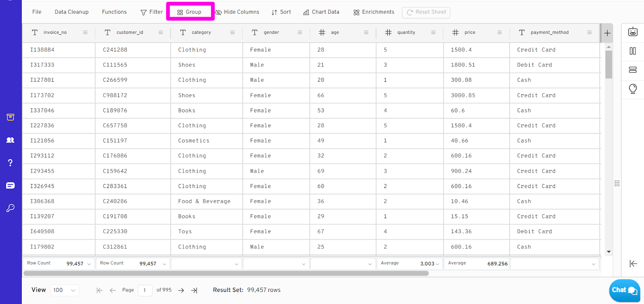644x304 pixels.
Task: Click the vertical scrollbar thumb
Action: (609, 64)
